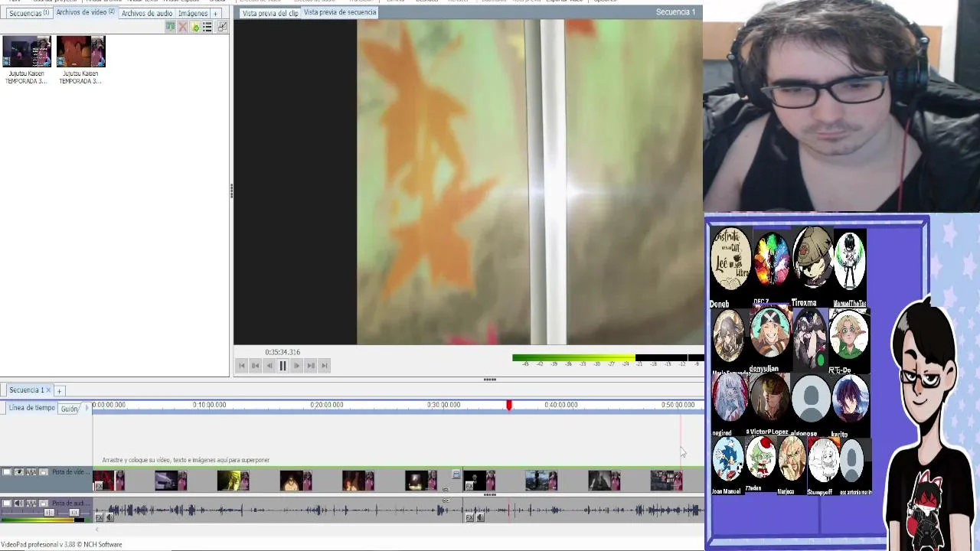The width and height of the screenshot is (980, 551).
Task: Close the Secuencia 1 tab
Action: coord(48,390)
